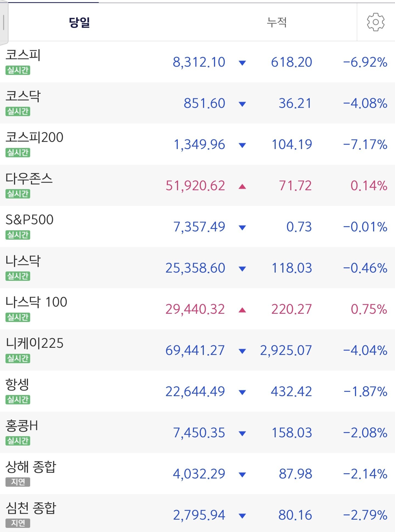Image resolution: width=395 pixels, height=532 pixels.
Task: Select the 항셍 index name
Action: [x=17, y=384]
